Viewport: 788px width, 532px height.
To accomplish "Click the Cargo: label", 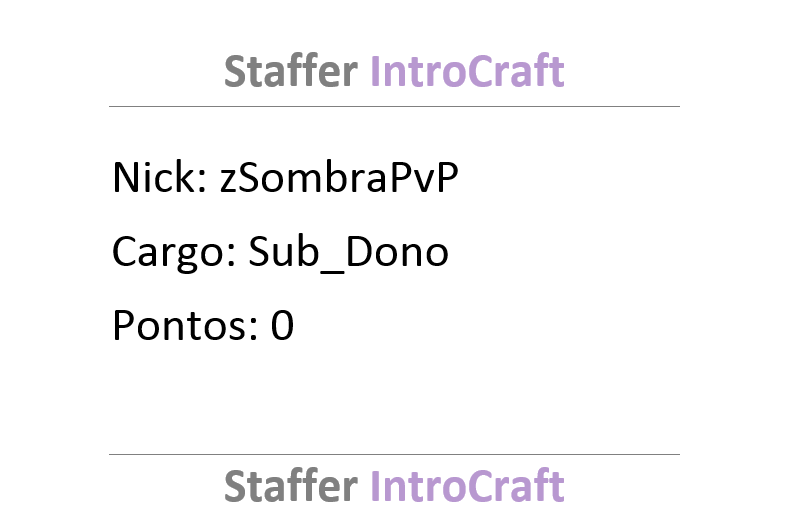I will tap(174, 253).
